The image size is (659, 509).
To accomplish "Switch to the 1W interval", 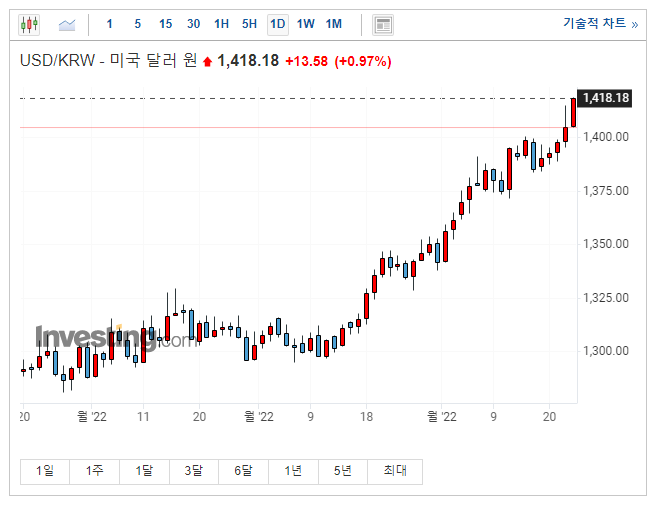I will [x=306, y=24].
